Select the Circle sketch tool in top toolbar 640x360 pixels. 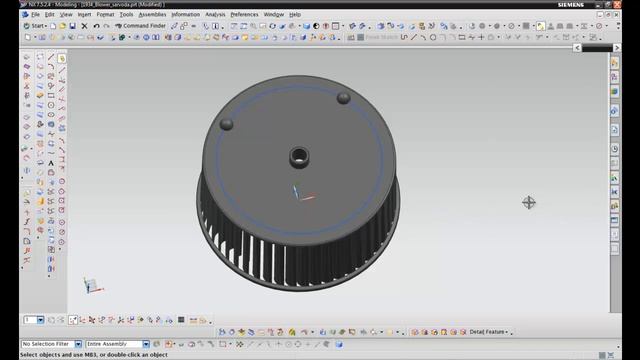tap(433, 37)
